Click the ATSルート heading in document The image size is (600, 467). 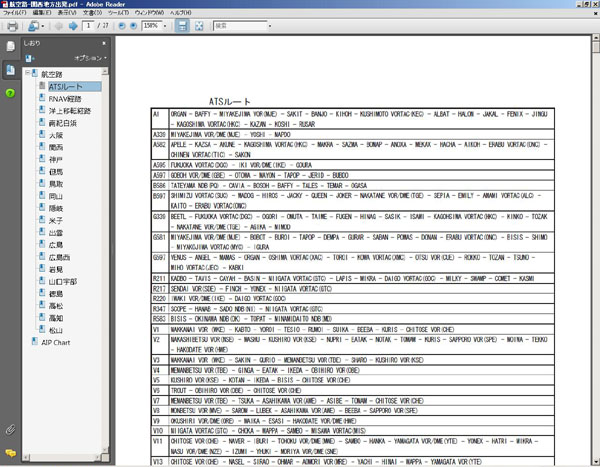coord(230,101)
